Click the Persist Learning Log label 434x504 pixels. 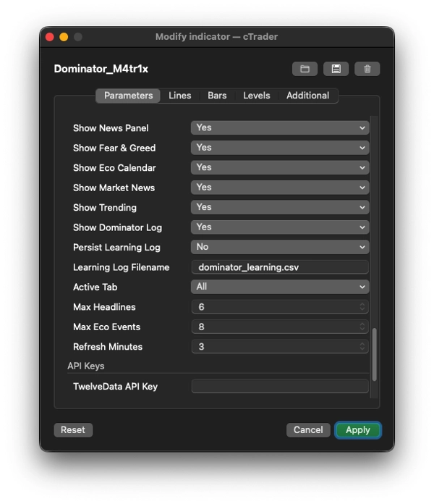click(116, 248)
